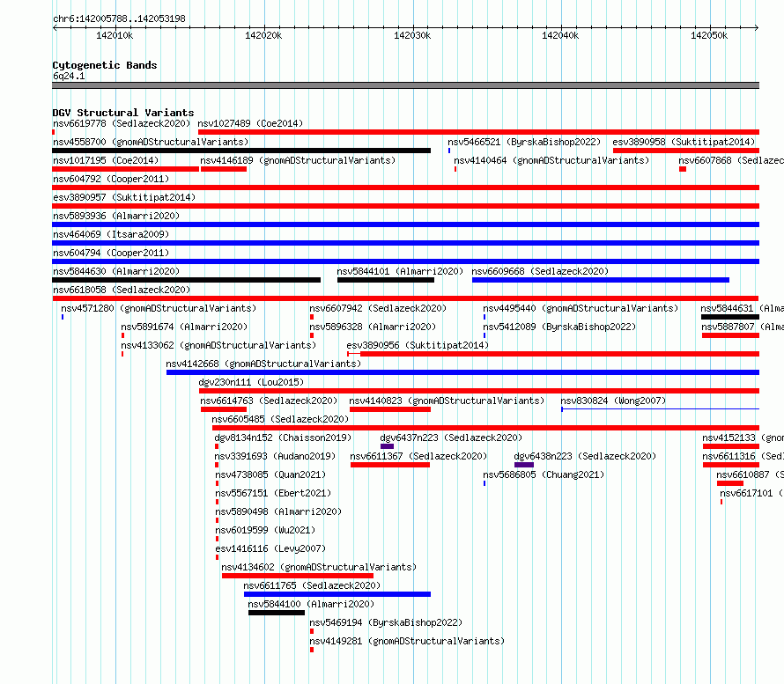Click the nsv5844100 (Almarri2020) black bar

pyautogui.click(x=277, y=613)
